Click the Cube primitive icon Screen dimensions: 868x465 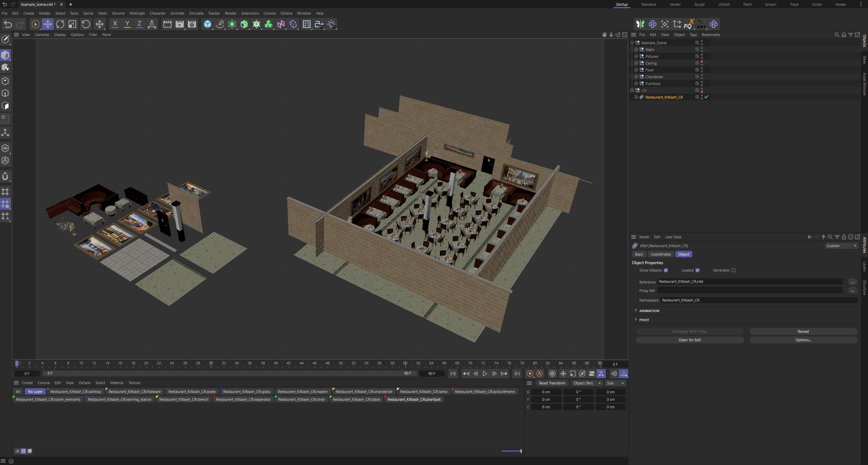[207, 24]
